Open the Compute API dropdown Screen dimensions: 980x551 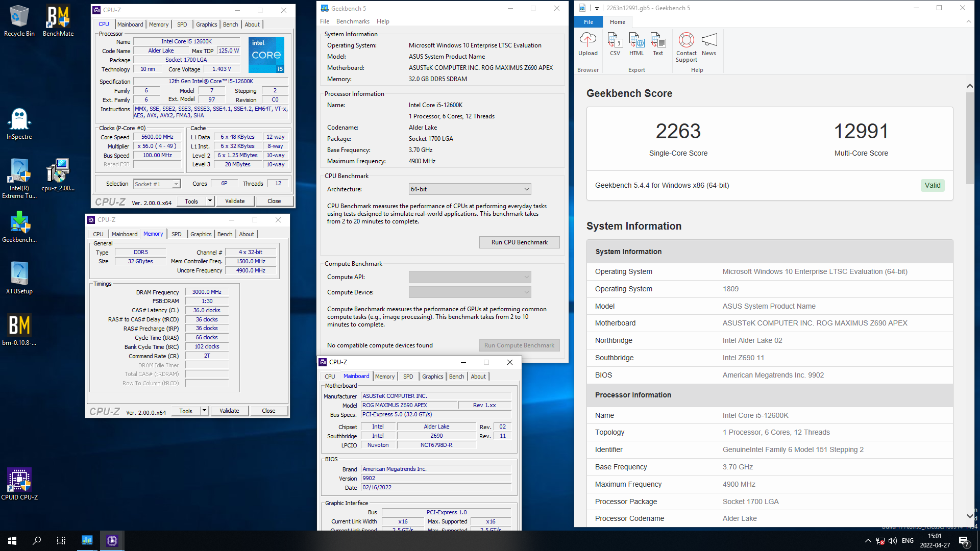470,277
